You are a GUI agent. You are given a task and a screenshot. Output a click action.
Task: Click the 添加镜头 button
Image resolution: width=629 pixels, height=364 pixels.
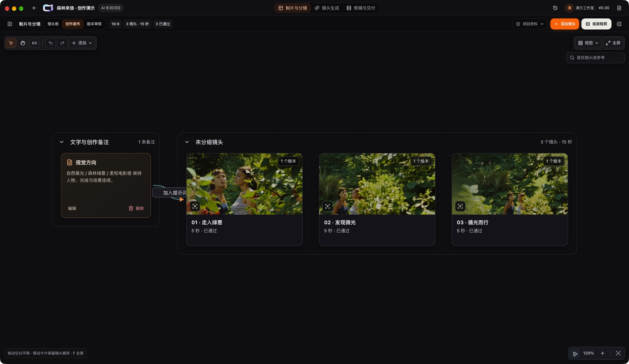coord(565,24)
